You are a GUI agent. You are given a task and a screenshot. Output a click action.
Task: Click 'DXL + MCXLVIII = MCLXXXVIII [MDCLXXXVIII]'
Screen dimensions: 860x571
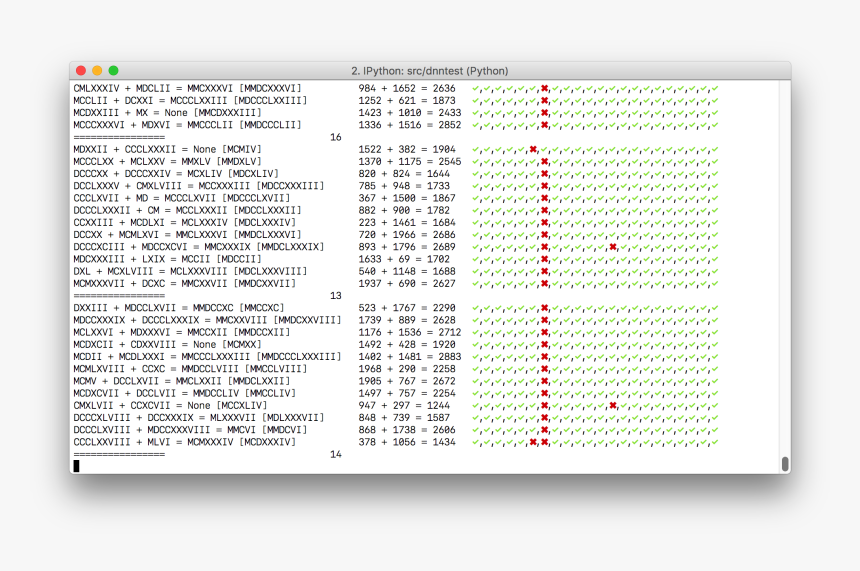coord(190,271)
